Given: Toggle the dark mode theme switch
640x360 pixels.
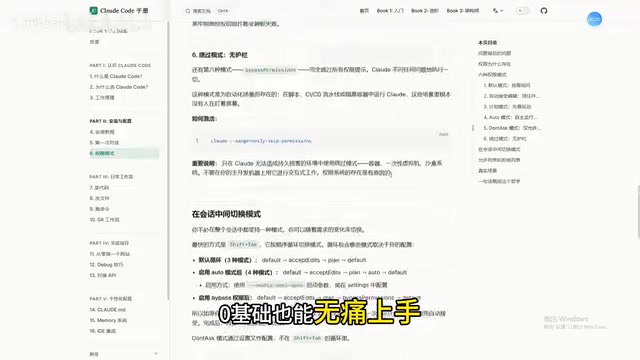Looking at the screenshot, I should tap(522, 11).
